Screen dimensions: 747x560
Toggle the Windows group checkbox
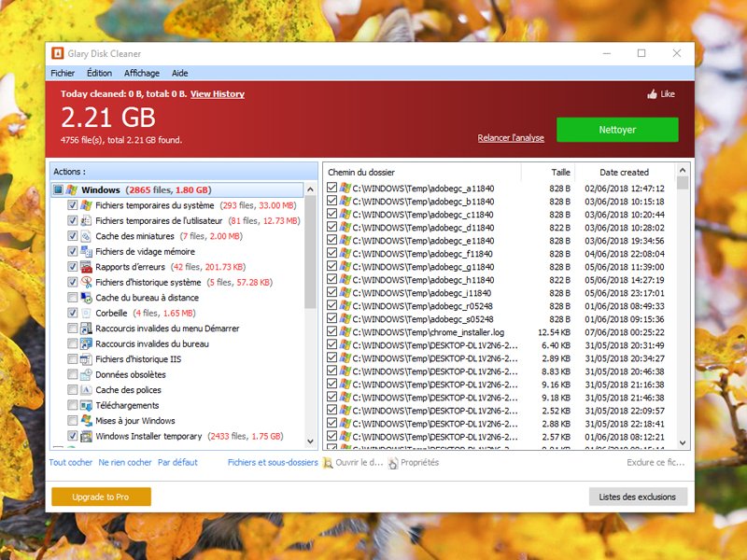(x=58, y=190)
